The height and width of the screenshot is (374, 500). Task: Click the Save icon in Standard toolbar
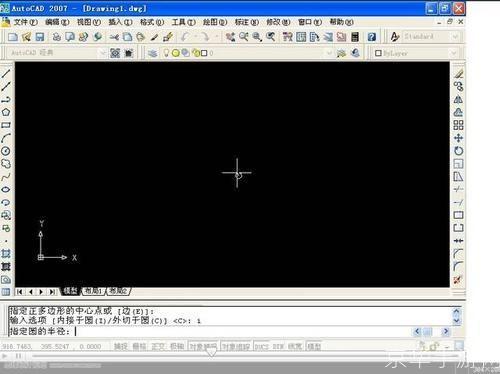[40, 37]
